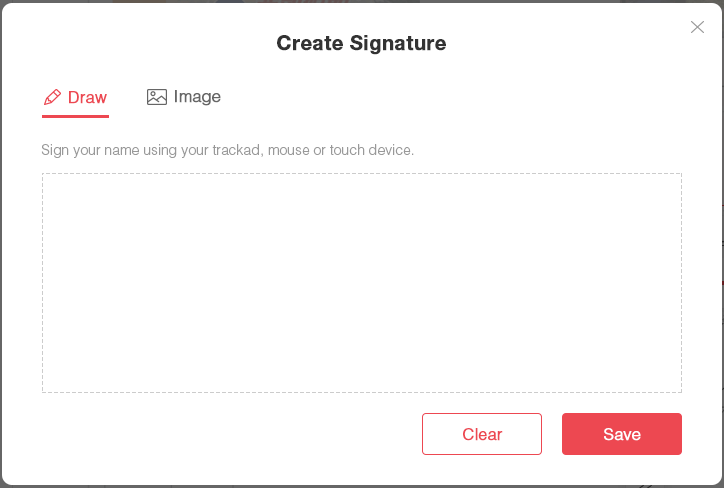724x488 pixels.
Task: Click the signing instruction text
Action: pyautogui.click(x=227, y=150)
